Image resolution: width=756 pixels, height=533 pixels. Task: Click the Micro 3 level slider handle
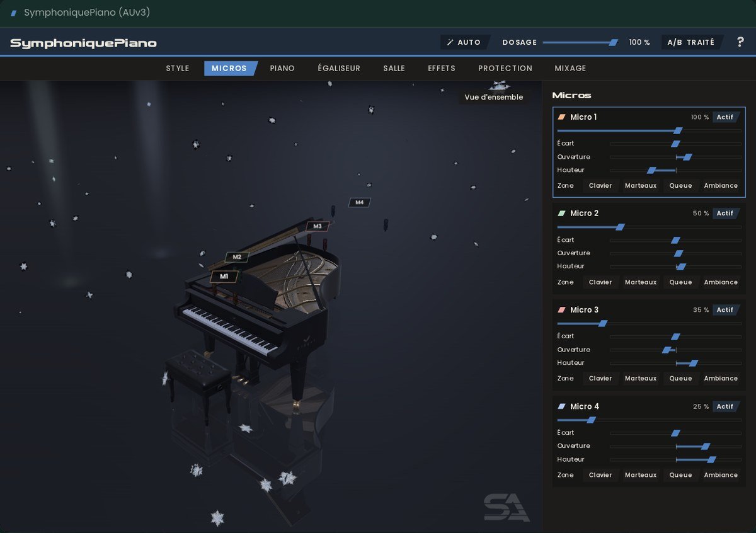[x=602, y=323]
